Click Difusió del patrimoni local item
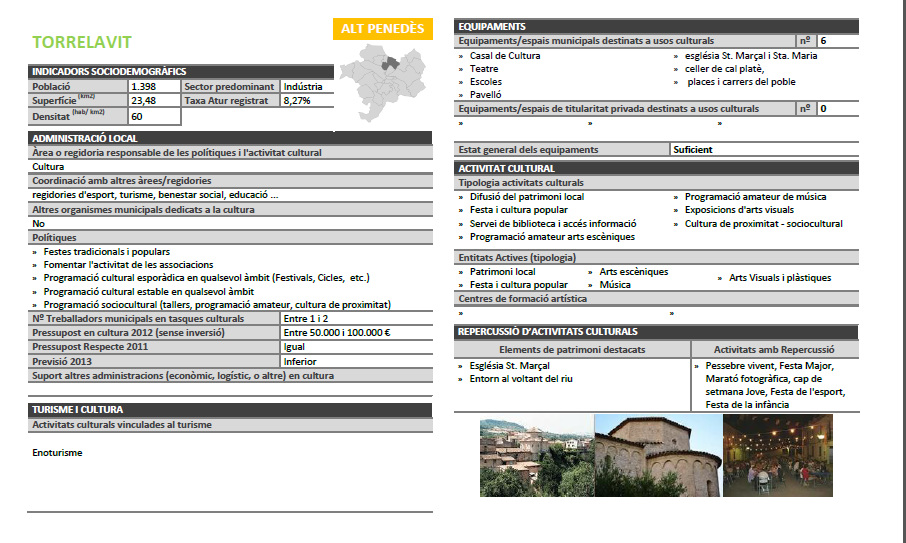 point(527,197)
